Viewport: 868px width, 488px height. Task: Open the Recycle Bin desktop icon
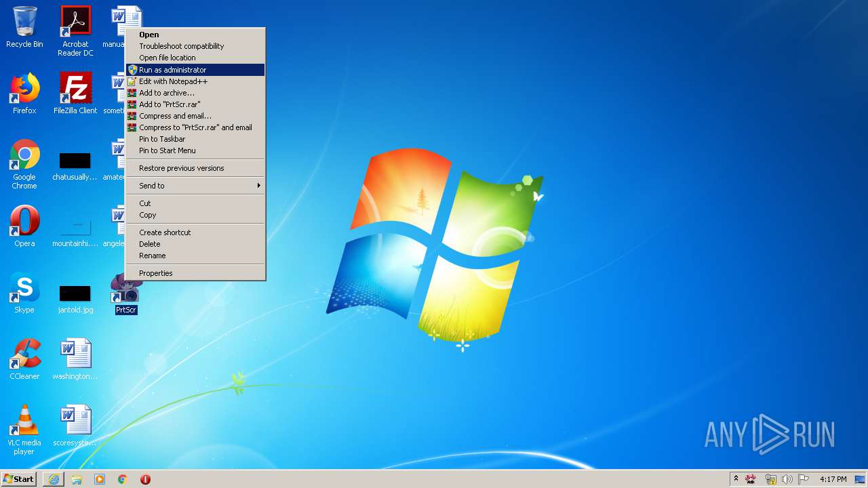point(24,27)
